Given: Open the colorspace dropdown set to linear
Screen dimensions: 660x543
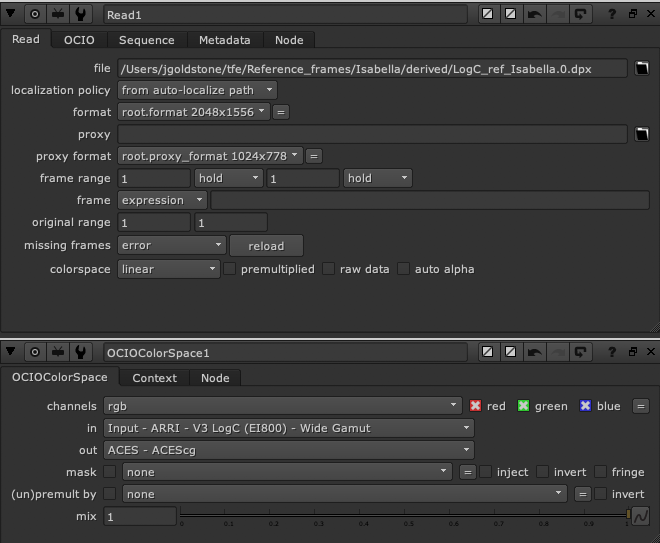Looking at the screenshot, I should point(168,269).
